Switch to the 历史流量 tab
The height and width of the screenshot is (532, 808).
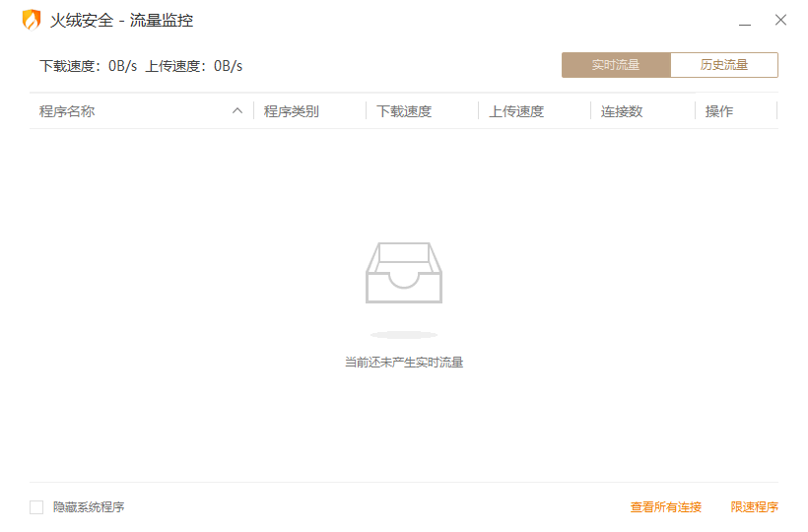tap(724, 65)
